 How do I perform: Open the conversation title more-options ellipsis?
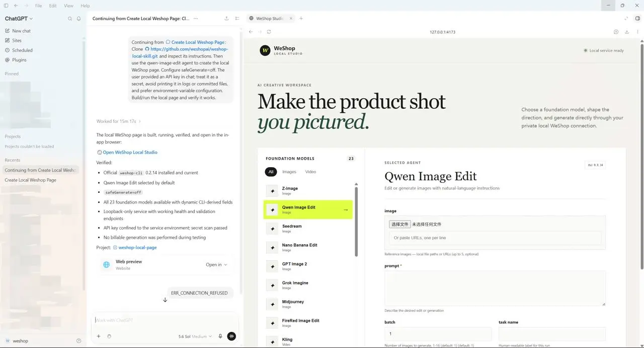[196, 19]
